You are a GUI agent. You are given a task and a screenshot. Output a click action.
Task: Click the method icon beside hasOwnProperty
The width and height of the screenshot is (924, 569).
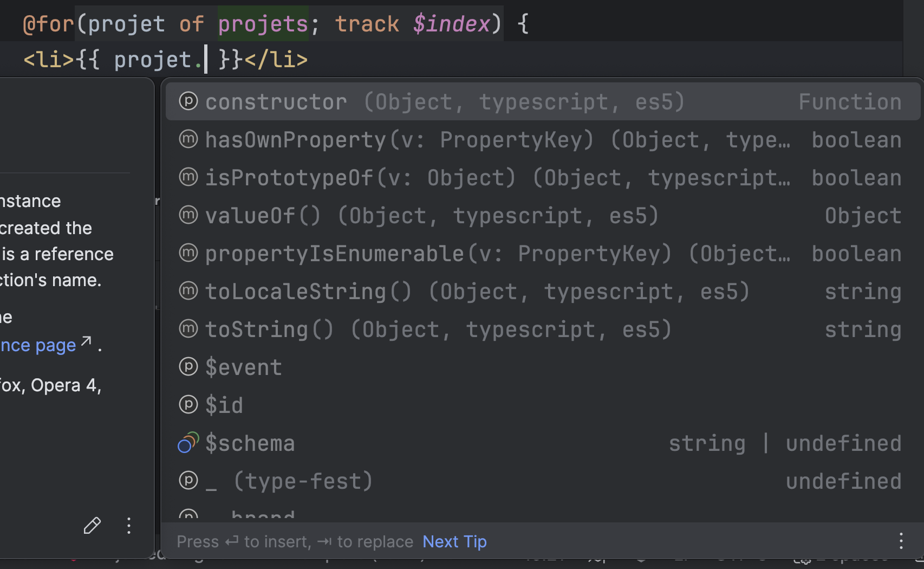[188, 139]
